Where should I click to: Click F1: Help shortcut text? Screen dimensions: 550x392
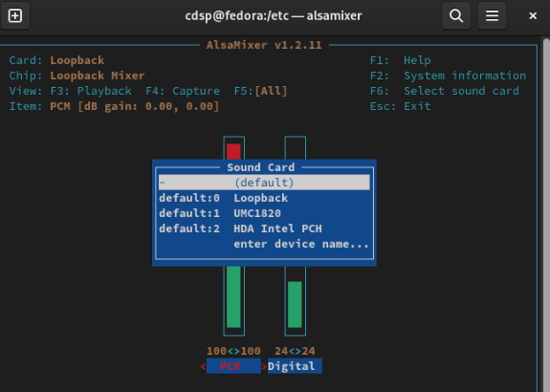pyautogui.click(x=400, y=60)
